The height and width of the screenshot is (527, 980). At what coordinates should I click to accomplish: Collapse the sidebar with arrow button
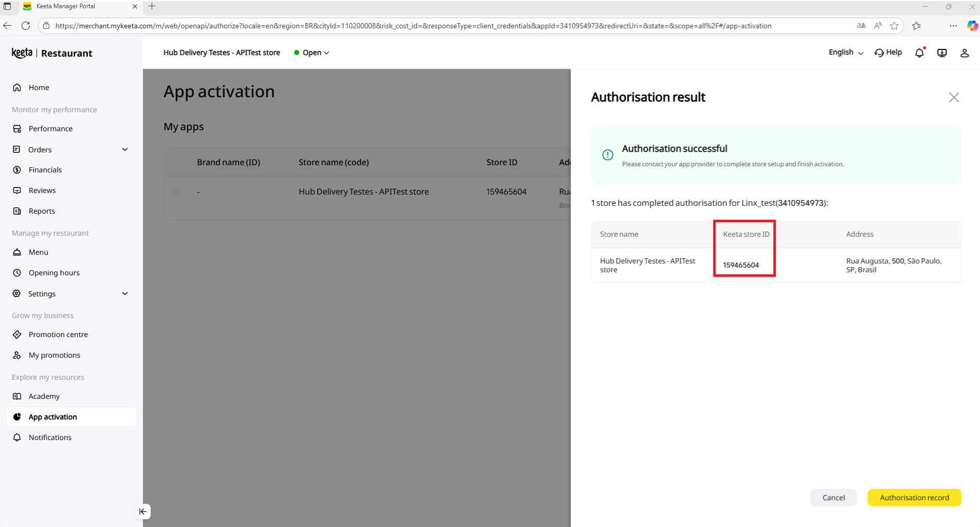(143, 512)
